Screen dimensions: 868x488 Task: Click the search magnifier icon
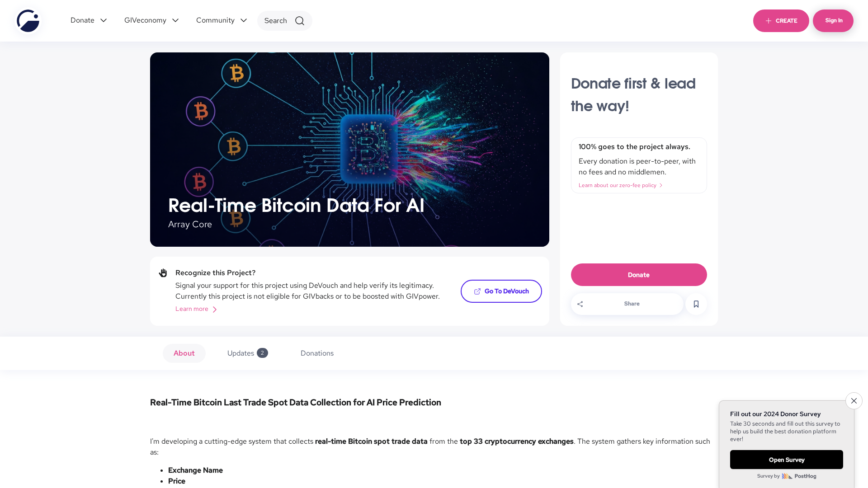tap(300, 21)
